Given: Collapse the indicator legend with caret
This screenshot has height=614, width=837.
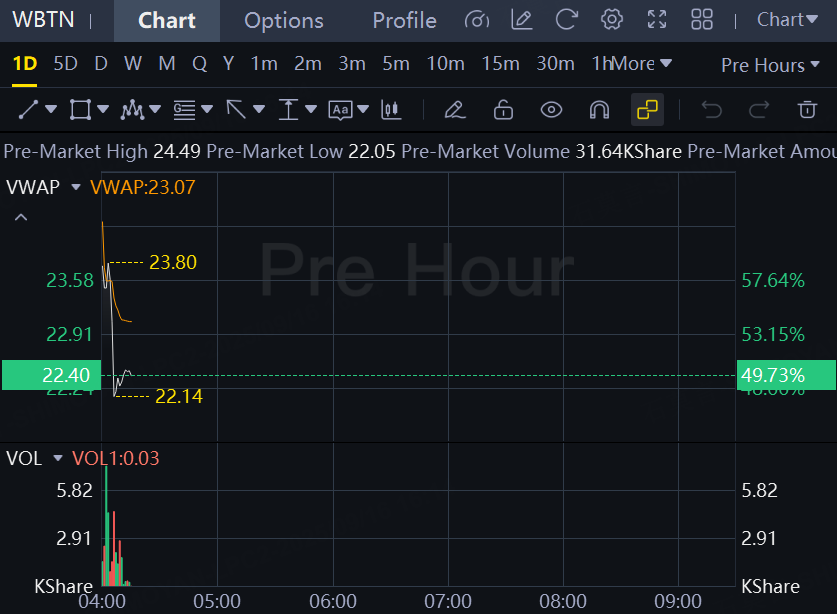Looking at the screenshot, I should 21,217.
